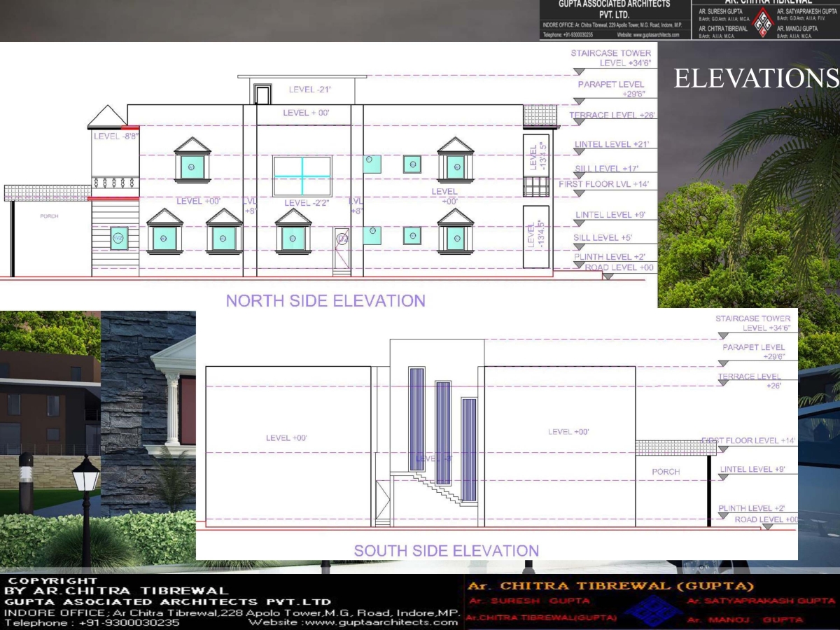Click the large cyan cross window, north elevation
This screenshot has height=630, width=840.
302,176
